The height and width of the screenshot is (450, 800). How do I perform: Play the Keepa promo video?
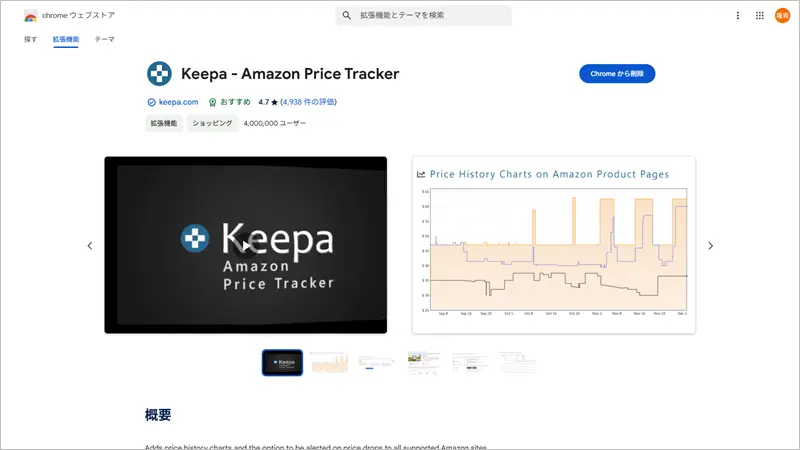pyautogui.click(x=245, y=245)
